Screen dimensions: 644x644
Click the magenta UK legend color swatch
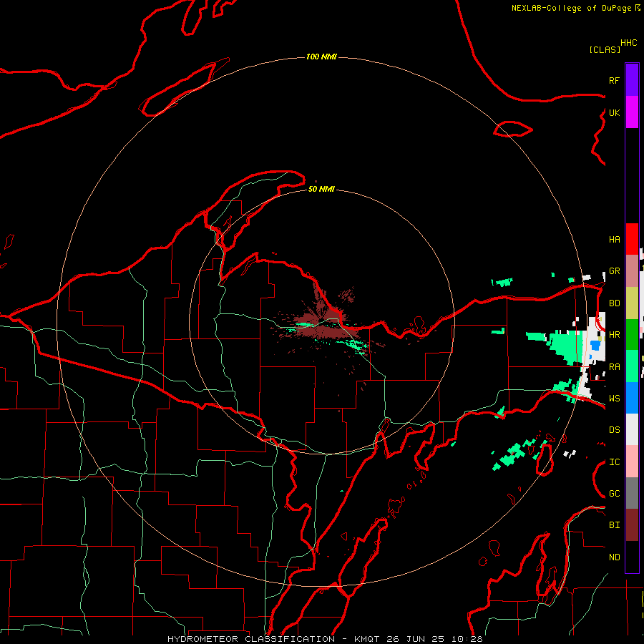coord(632,112)
